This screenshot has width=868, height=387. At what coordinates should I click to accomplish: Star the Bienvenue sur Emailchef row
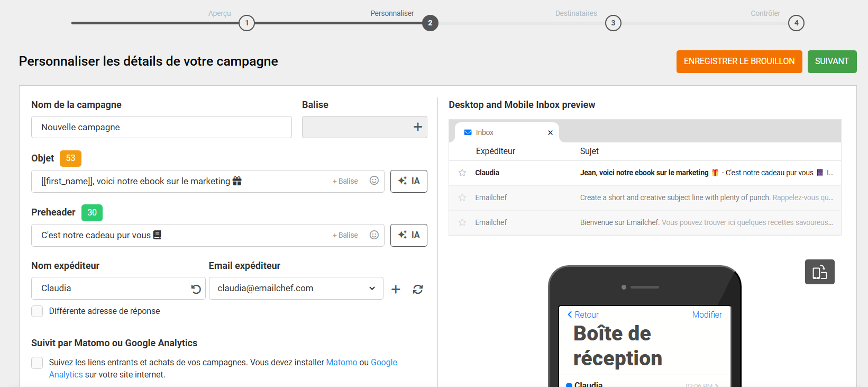(x=462, y=222)
